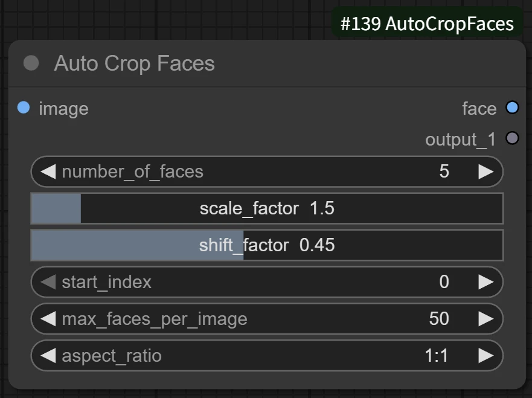Click the #139 AutoCropFaces badge
532x398 pixels.
tap(427, 24)
